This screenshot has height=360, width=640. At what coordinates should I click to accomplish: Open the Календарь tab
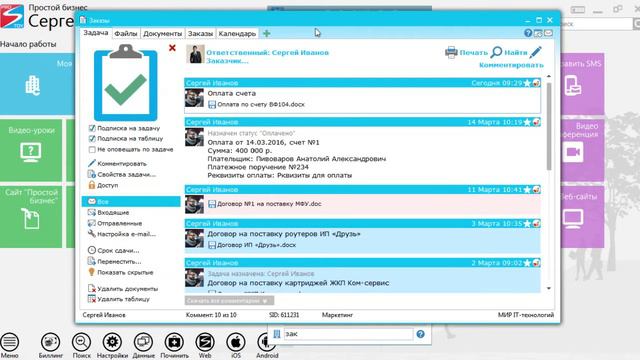click(237, 33)
